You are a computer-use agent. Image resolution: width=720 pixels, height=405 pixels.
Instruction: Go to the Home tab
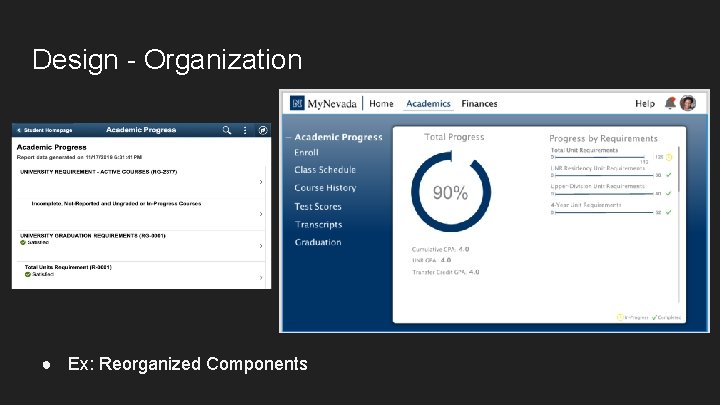point(381,104)
